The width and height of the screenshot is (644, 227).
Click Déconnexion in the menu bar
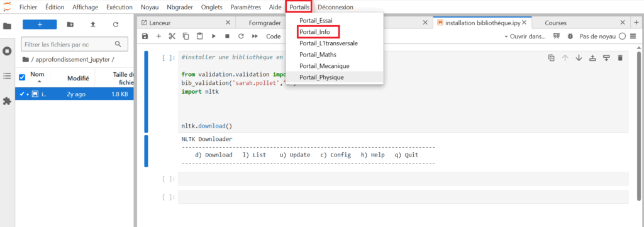(x=336, y=7)
